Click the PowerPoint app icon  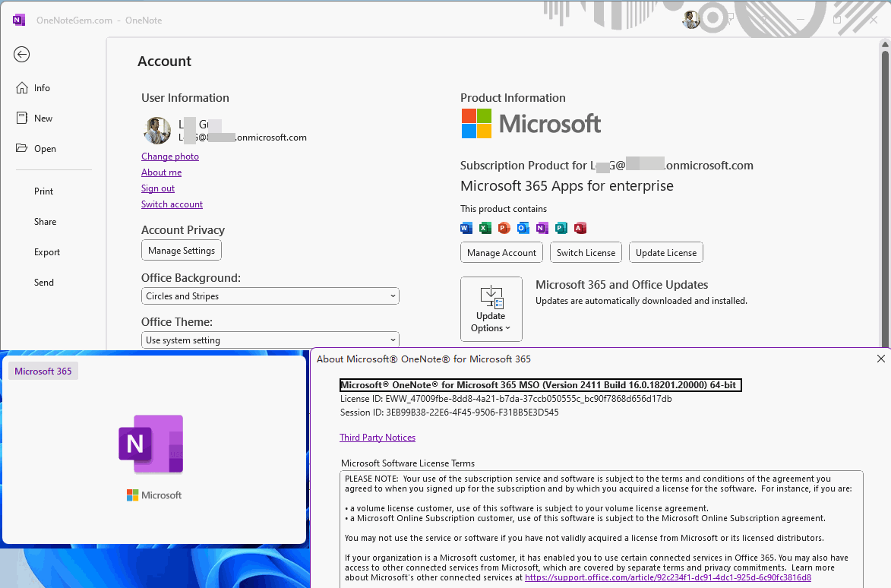point(504,229)
